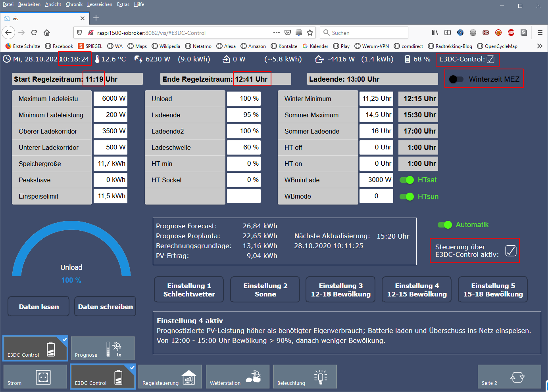Open the Strom navigation tile
The height and width of the screenshot is (392, 548).
(x=35, y=377)
